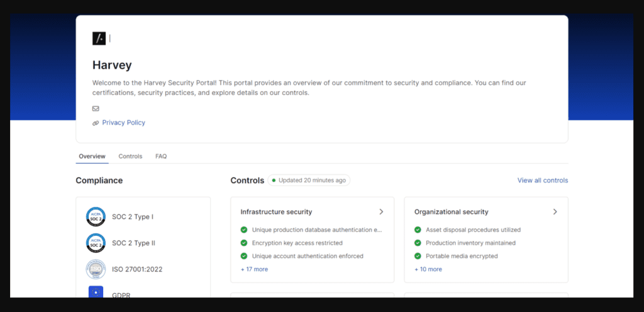Click checkmark beside Production inventory maintained
The height and width of the screenshot is (312, 644).
pos(418,243)
